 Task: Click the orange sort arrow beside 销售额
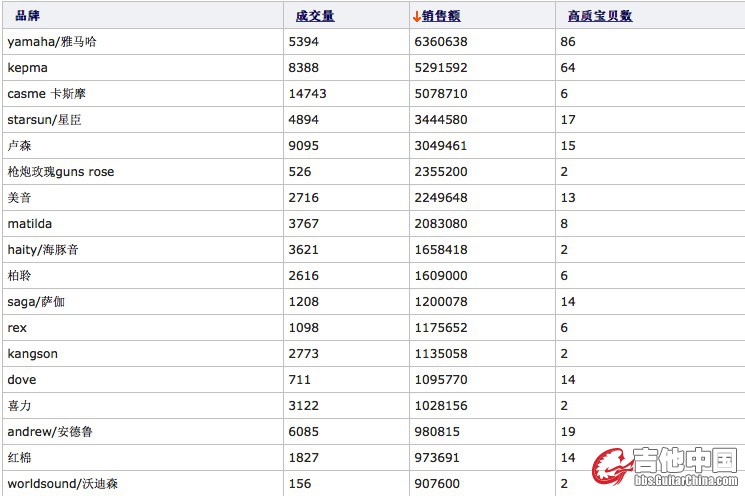[416, 16]
